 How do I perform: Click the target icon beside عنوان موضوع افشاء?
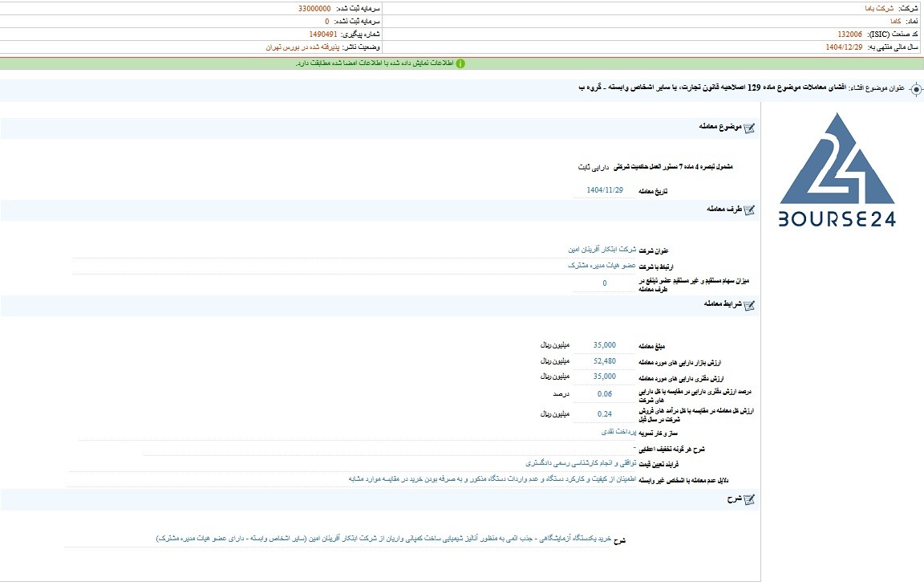(916, 89)
